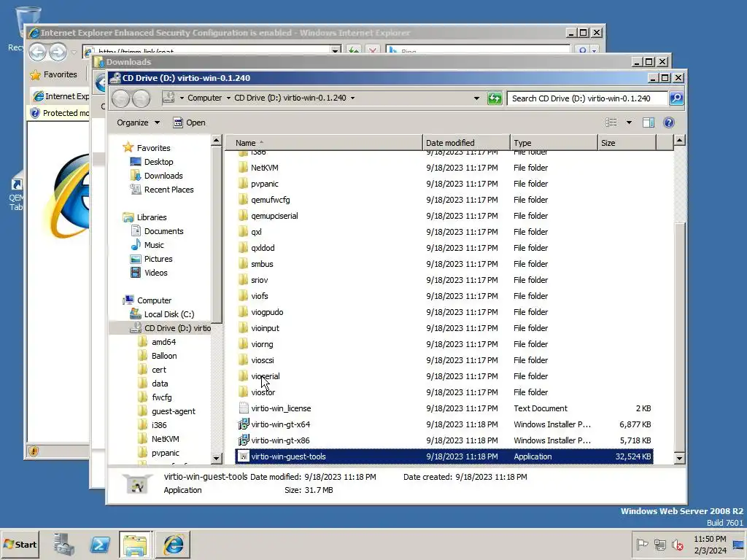
Task: Open the Music library
Action: coord(153,245)
